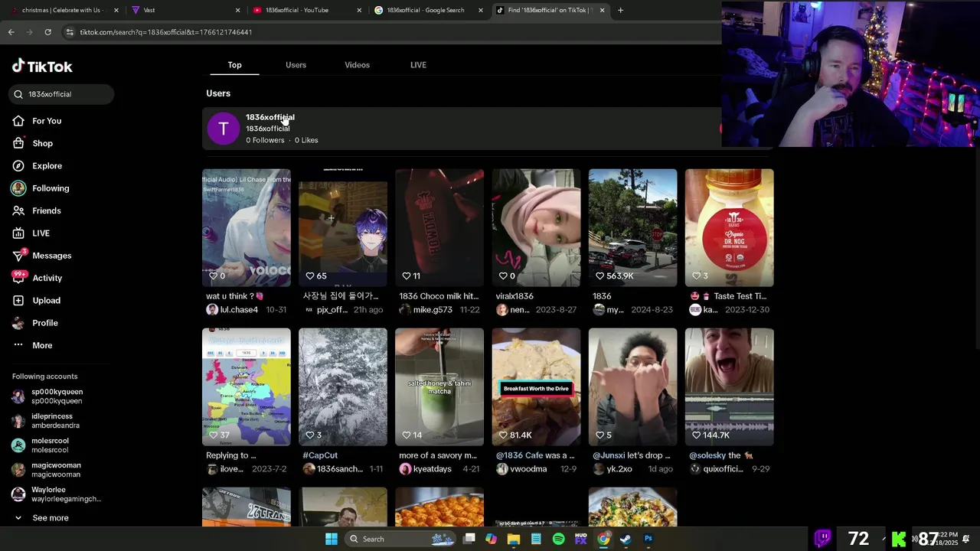Click the @solesky mention in caption
980x551 pixels.
coord(706,455)
